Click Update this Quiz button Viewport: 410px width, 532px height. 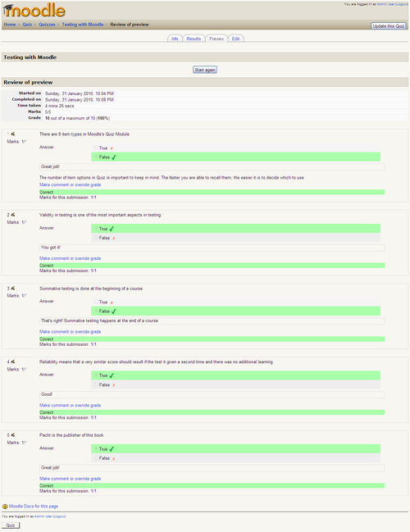click(x=389, y=26)
